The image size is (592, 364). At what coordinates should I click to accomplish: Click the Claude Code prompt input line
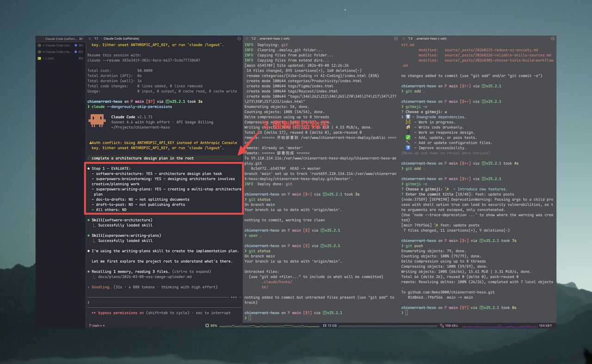point(162,302)
